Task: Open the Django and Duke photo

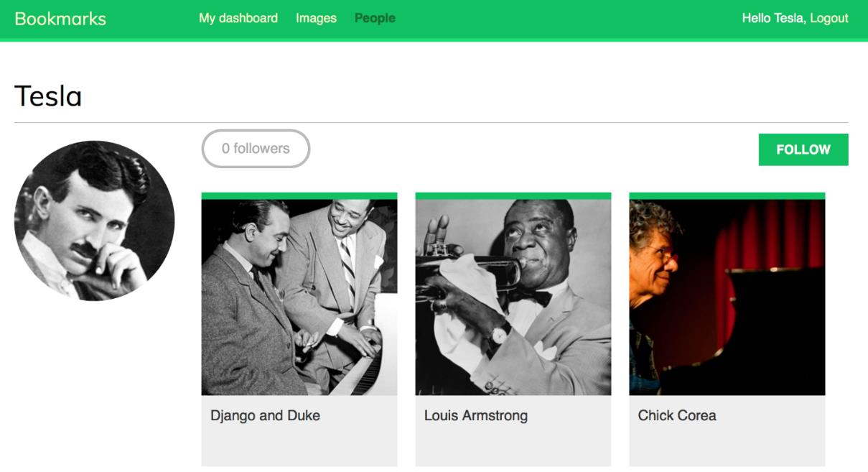Action: click(x=299, y=297)
